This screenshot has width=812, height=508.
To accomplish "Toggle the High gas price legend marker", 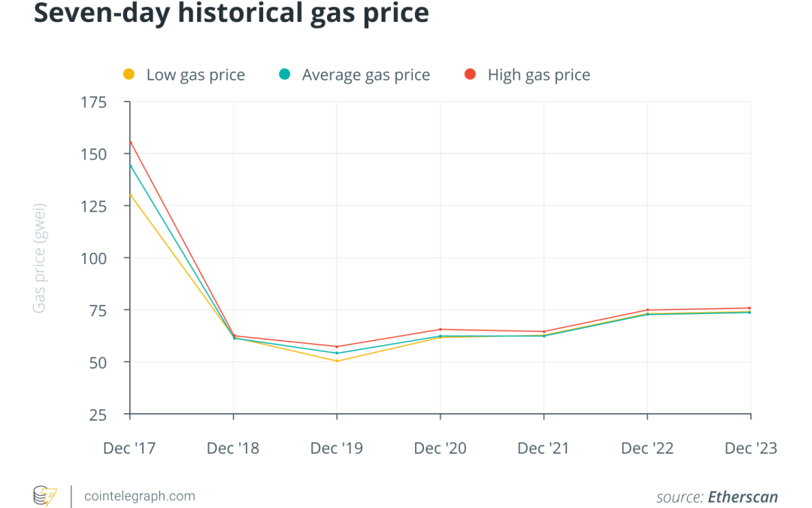I will tap(470, 74).
